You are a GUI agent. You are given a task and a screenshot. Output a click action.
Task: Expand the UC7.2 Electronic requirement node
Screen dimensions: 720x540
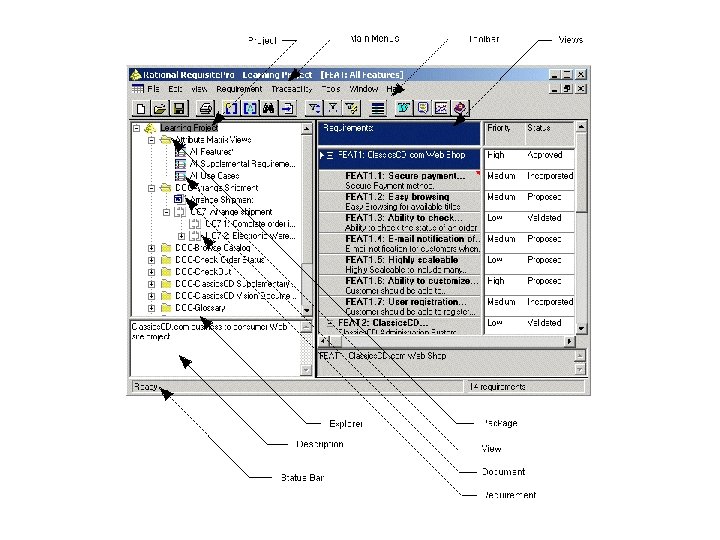(182, 236)
